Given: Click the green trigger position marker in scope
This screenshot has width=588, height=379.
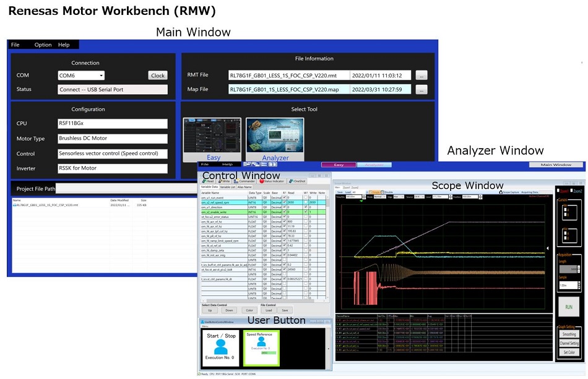Looking at the screenshot, I should [361, 201].
